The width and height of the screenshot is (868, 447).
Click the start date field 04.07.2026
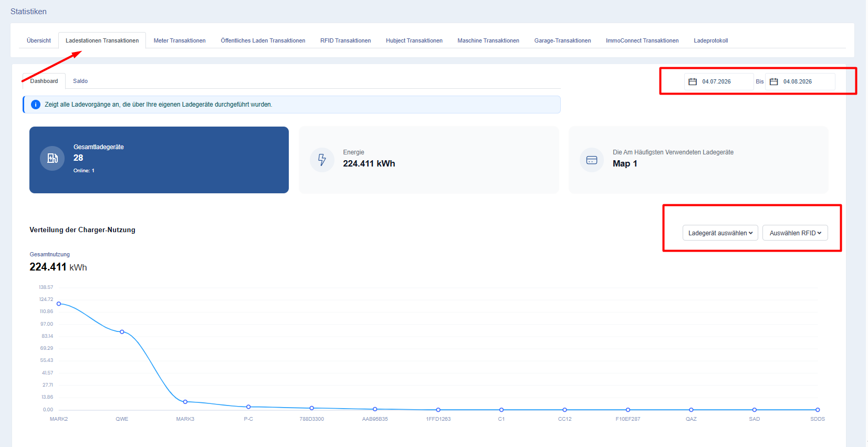pyautogui.click(x=718, y=81)
